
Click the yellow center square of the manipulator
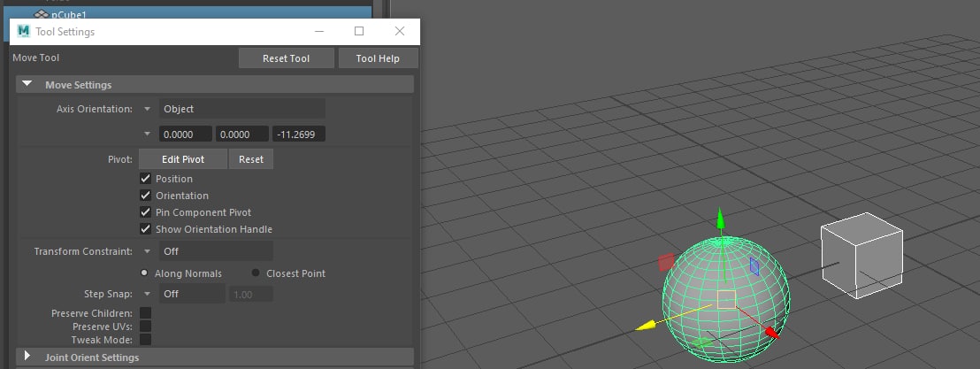point(726,300)
